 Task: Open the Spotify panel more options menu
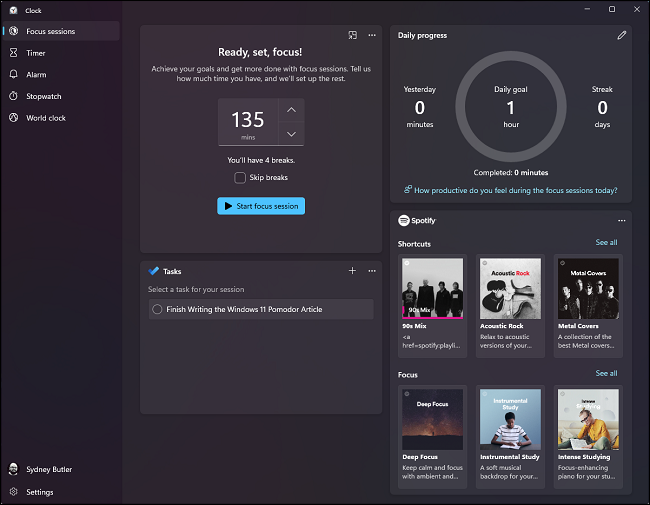(x=621, y=220)
